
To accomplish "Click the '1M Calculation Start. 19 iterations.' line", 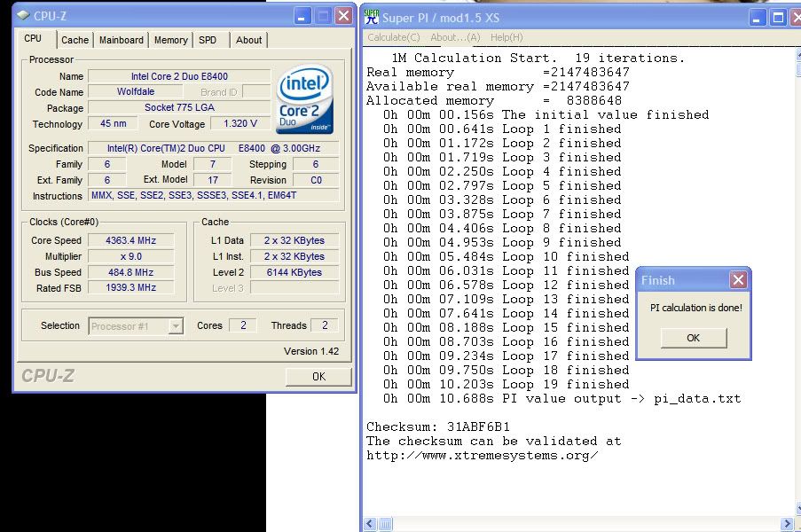I will coord(538,58).
